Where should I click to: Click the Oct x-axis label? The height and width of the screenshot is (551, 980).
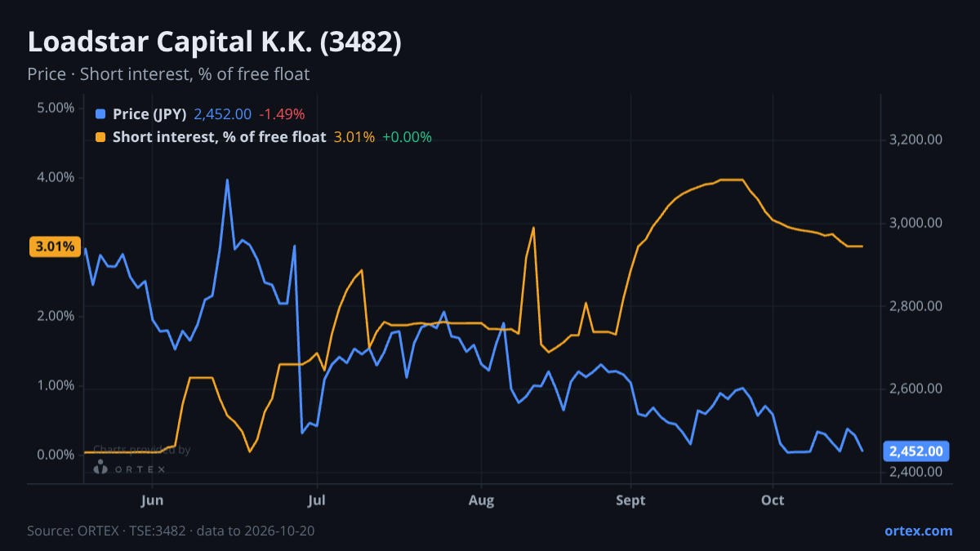click(773, 500)
